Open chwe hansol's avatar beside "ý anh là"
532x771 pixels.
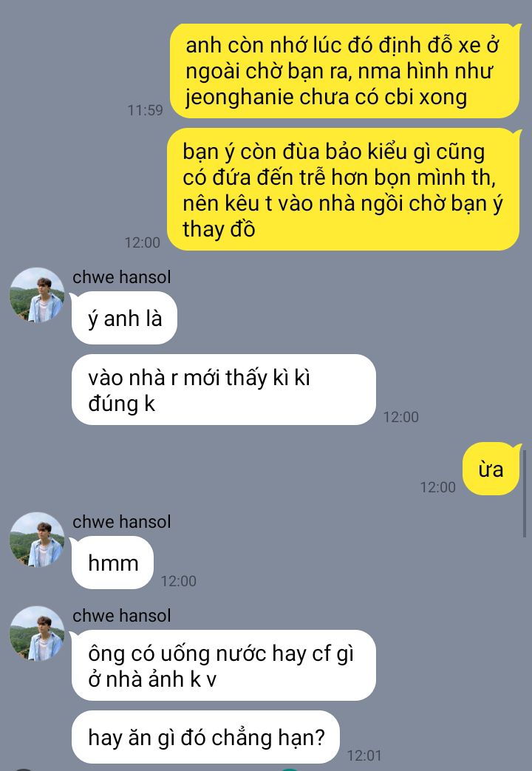tap(37, 295)
